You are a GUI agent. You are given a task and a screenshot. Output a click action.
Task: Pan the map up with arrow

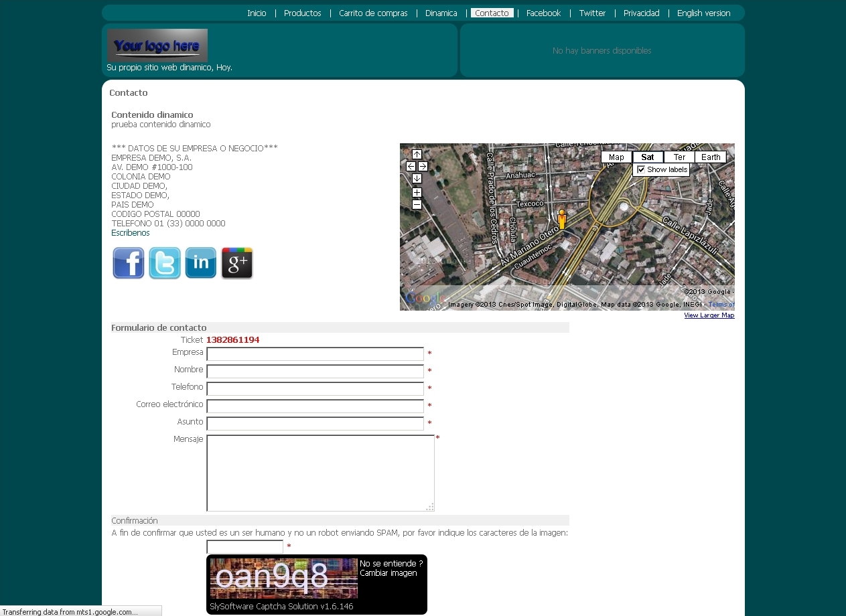coord(417,155)
